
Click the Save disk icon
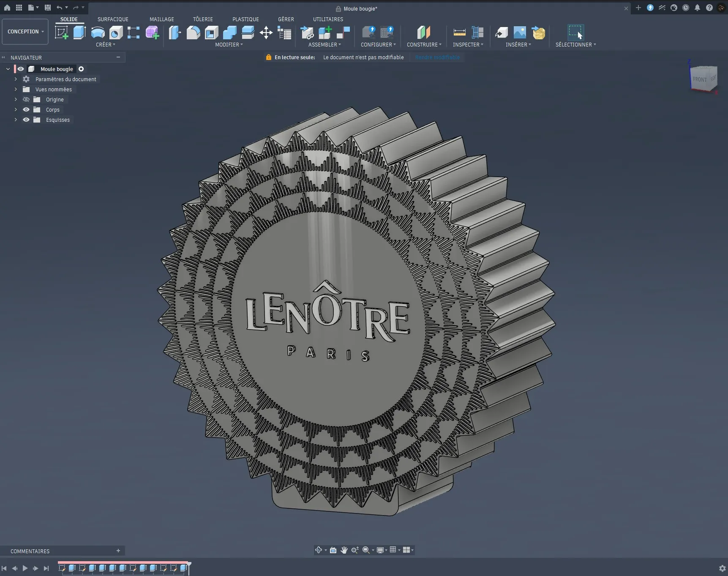48,8
